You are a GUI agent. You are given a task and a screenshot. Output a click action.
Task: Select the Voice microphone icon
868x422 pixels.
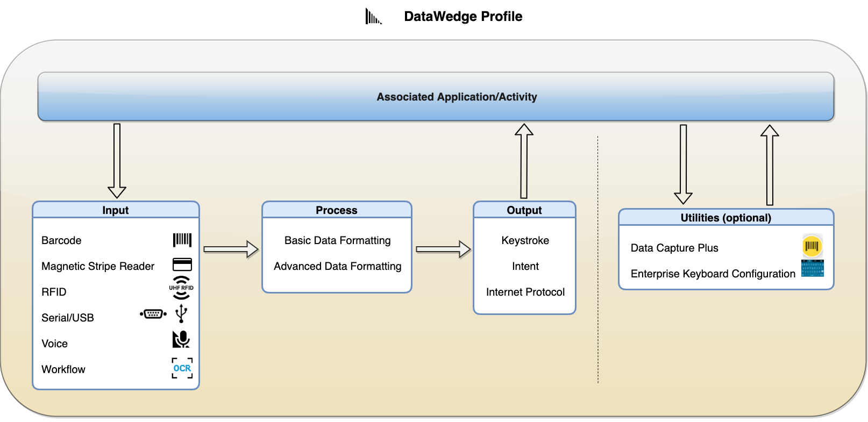point(181,339)
